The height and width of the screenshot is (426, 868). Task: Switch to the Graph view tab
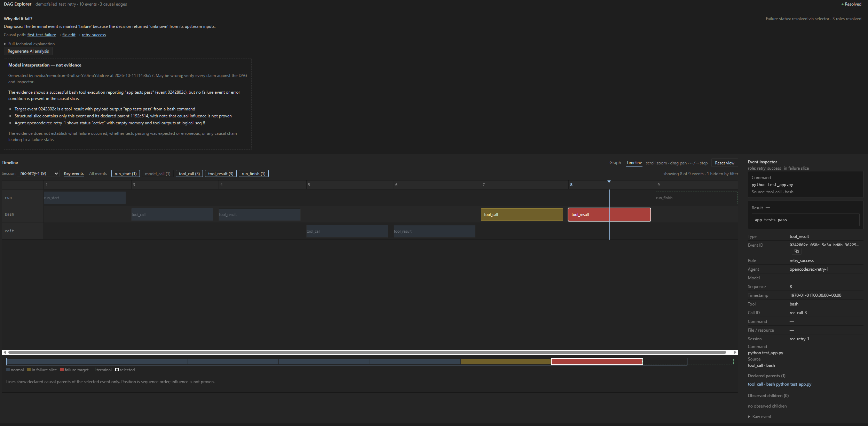615,163
